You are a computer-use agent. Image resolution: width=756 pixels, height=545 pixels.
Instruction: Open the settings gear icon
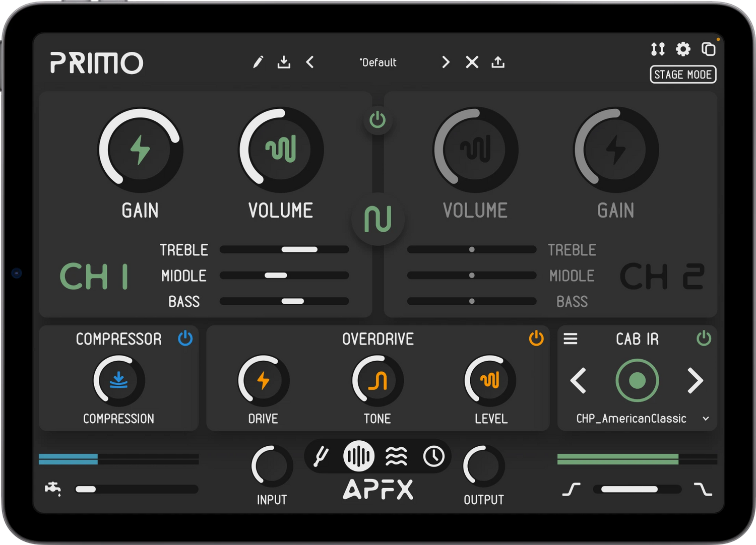pyautogui.click(x=683, y=49)
